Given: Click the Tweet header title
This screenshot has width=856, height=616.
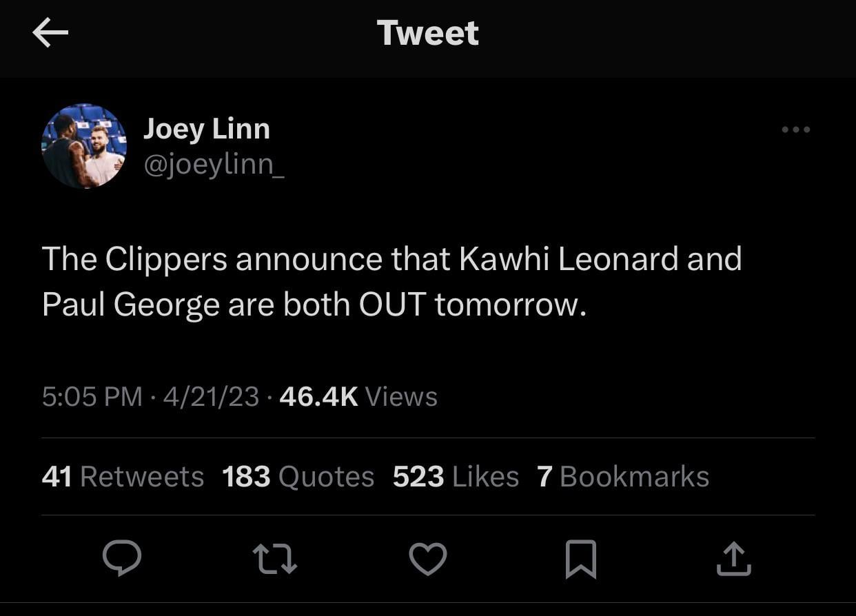Looking at the screenshot, I should (x=427, y=33).
